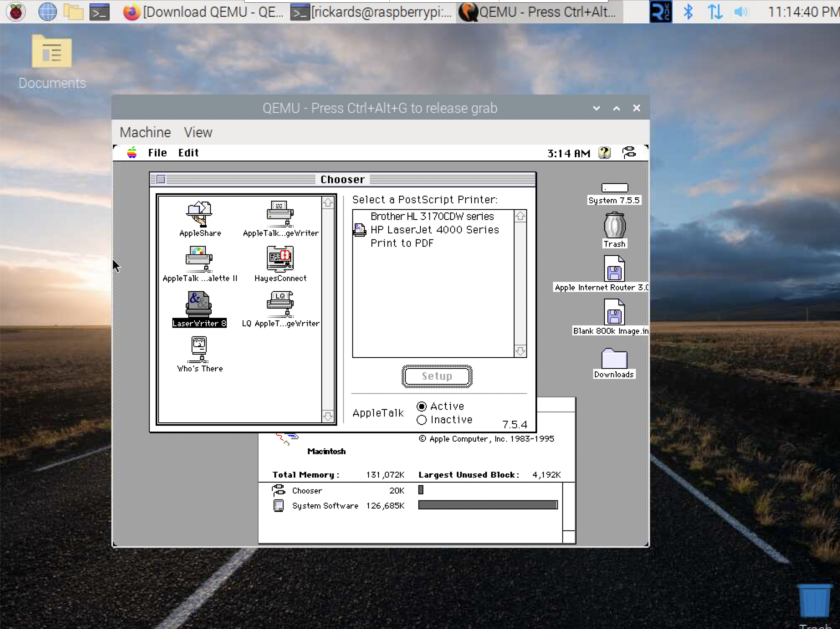
Task: Open the File menu
Action: point(157,153)
